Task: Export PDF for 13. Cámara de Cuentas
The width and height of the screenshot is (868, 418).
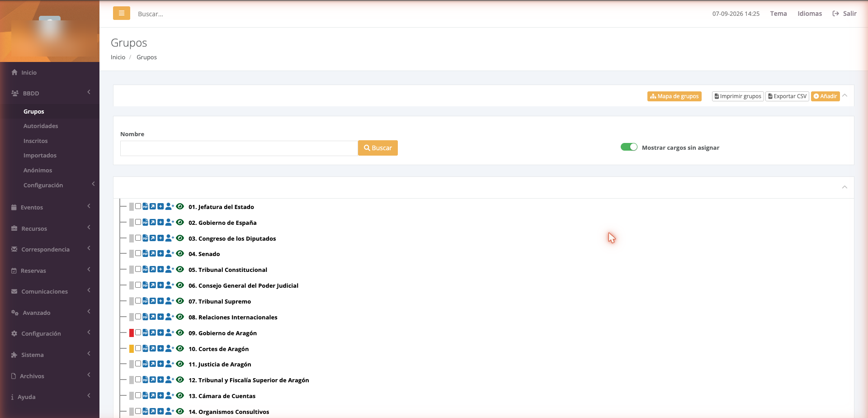Action: click(x=145, y=396)
